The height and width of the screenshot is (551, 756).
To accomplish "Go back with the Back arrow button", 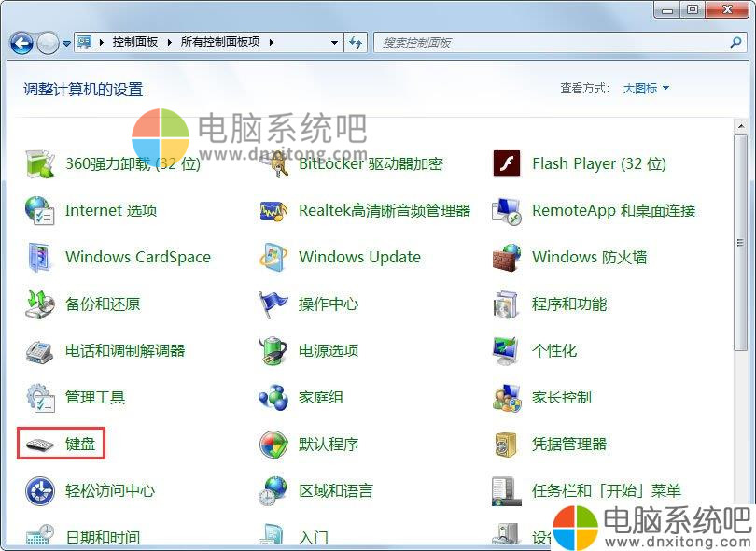I will point(21,43).
